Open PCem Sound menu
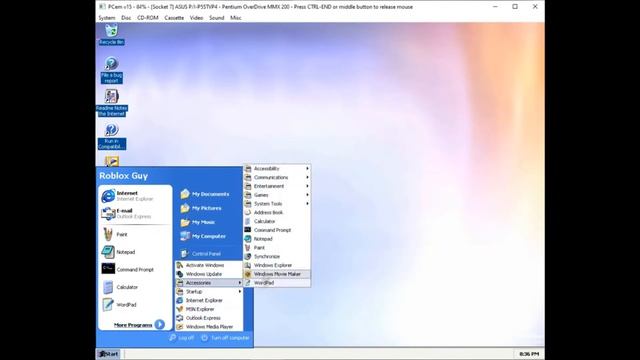This screenshot has height=360, width=640. coord(217,18)
